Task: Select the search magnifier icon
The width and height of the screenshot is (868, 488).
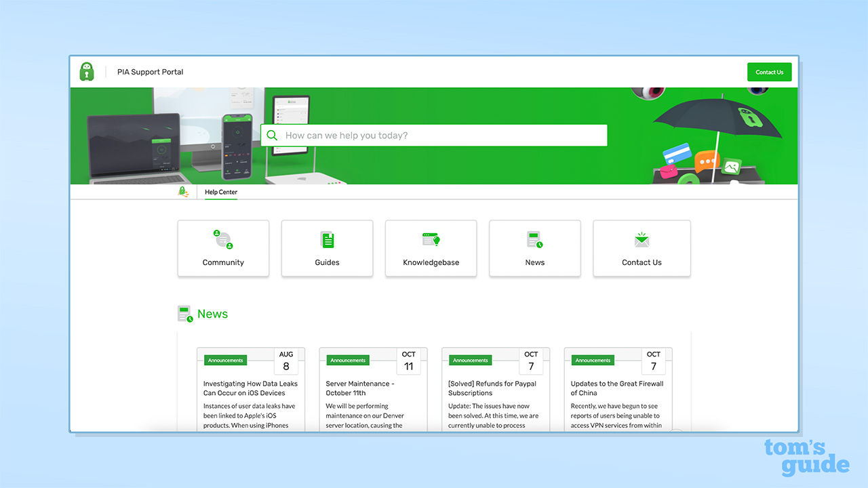Action: [272, 135]
